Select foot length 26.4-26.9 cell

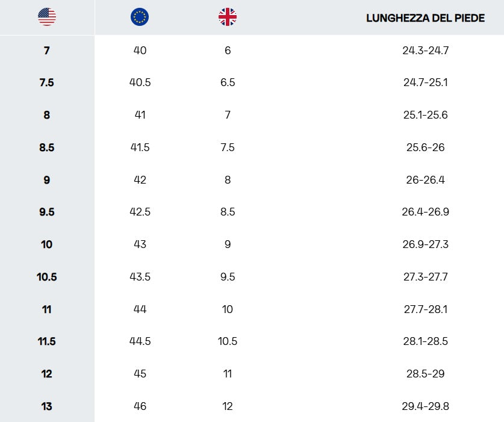click(x=425, y=212)
